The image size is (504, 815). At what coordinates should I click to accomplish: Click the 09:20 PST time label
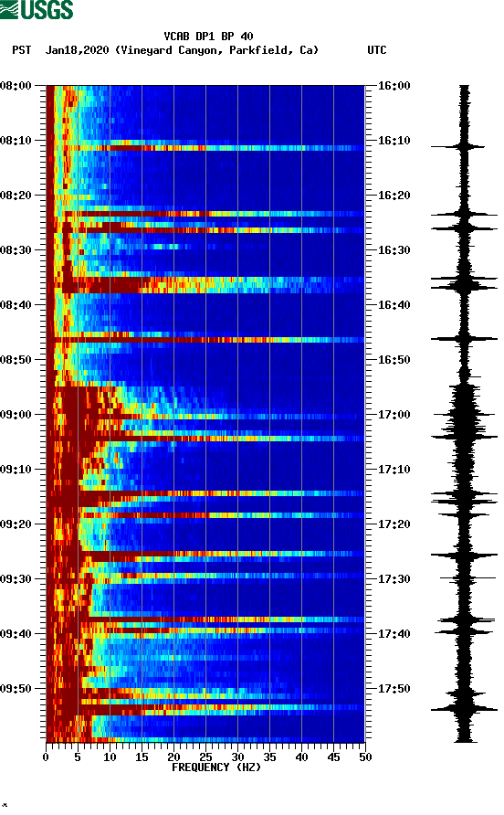(16, 524)
